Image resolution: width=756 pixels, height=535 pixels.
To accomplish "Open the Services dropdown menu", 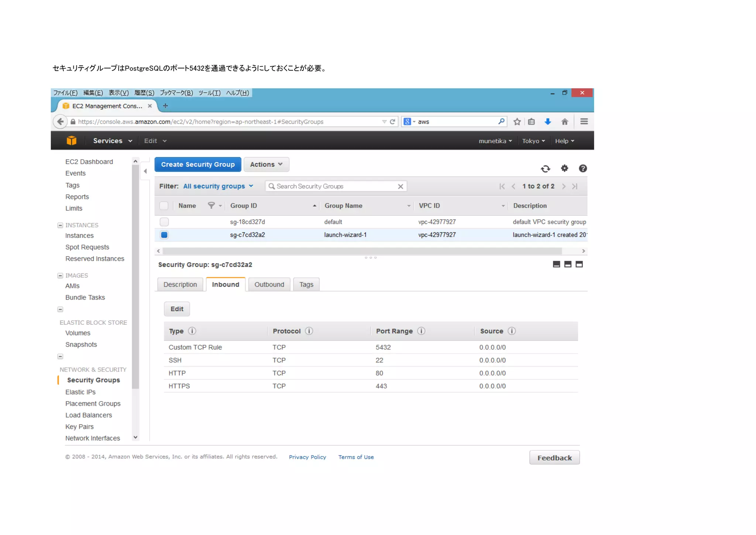I will click(x=113, y=141).
